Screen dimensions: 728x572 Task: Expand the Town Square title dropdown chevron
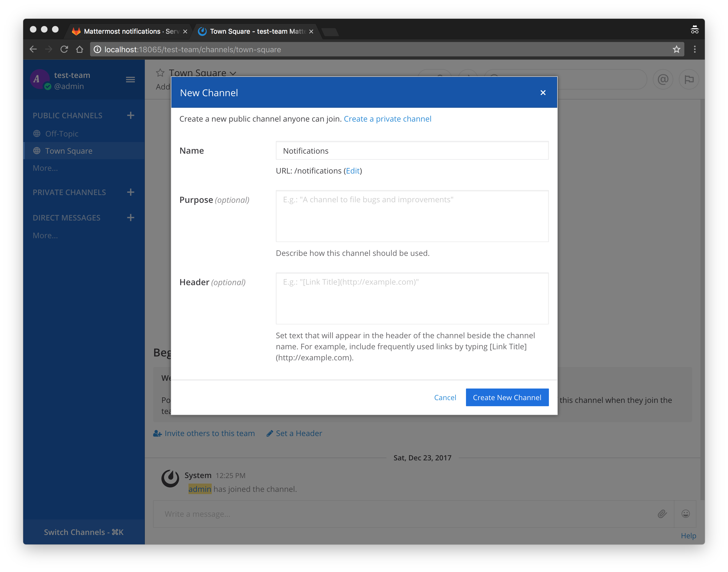(233, 73)
